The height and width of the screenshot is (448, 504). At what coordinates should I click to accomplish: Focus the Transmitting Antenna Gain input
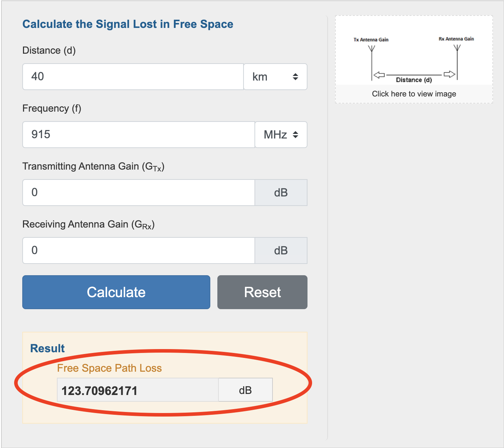click(139, 193)
